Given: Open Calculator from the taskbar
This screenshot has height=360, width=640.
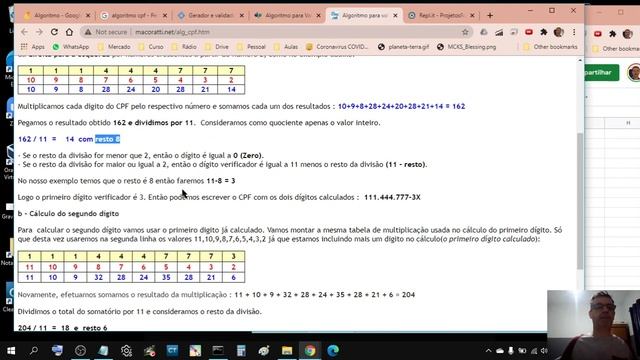Looking at the screenshot, I should 241,350.
